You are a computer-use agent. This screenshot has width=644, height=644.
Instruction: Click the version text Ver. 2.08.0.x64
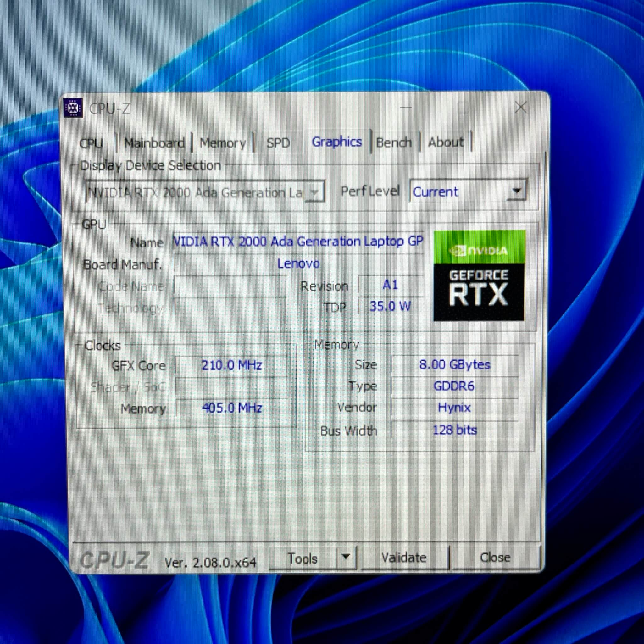pyautogui.click(x=211, y=563)
